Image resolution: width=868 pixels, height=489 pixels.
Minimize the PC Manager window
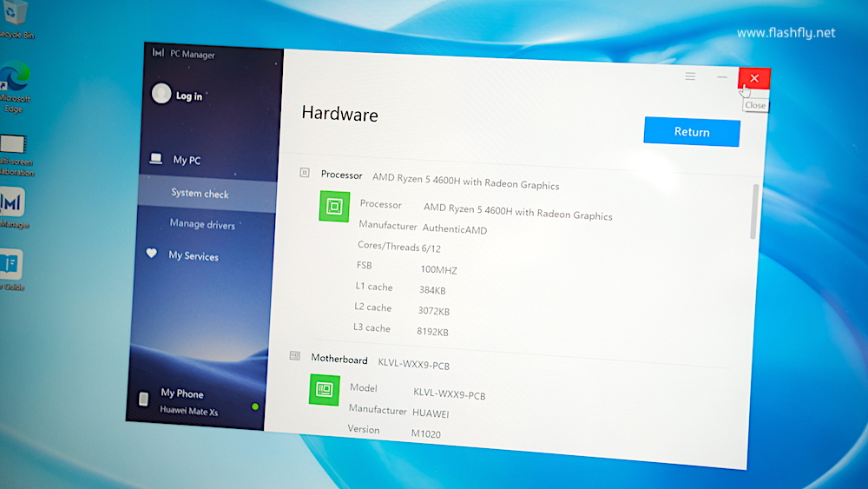[722, 77]
